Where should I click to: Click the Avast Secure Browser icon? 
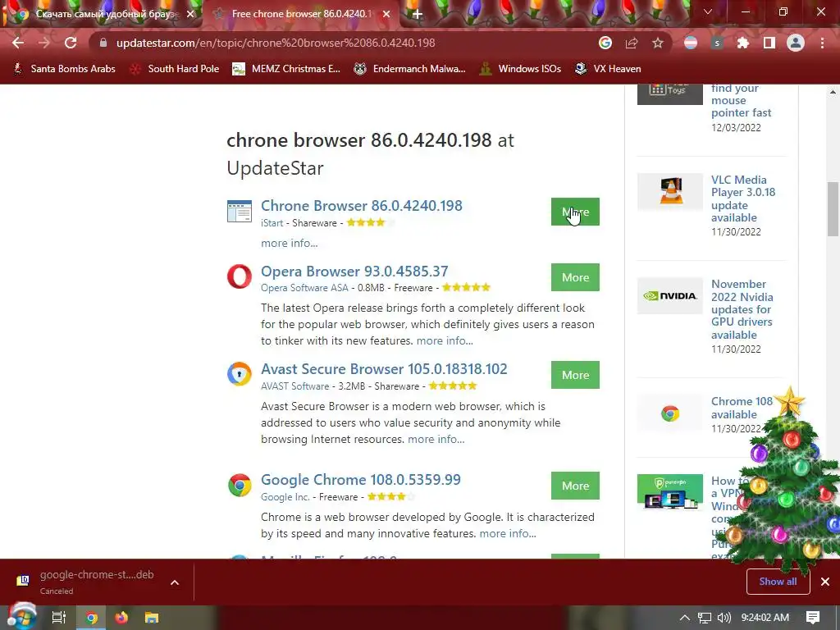pyautogui.click(x=240, y=374)
